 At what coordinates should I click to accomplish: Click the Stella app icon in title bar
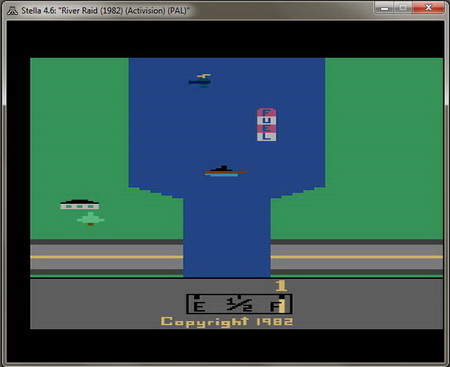(x=12, y=10)
